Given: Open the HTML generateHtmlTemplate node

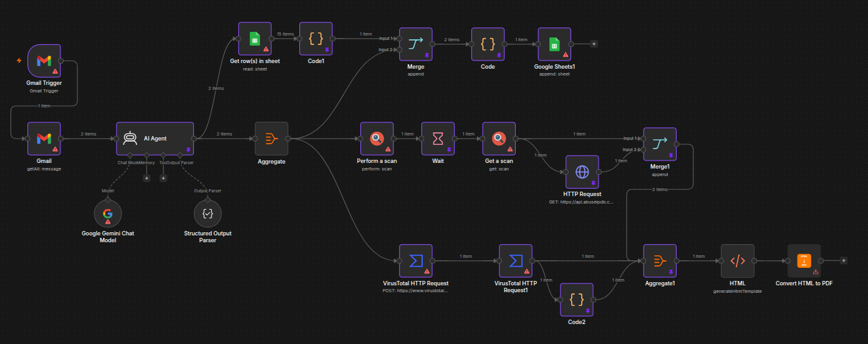Looking at the screenshot, I should point(737,261).
